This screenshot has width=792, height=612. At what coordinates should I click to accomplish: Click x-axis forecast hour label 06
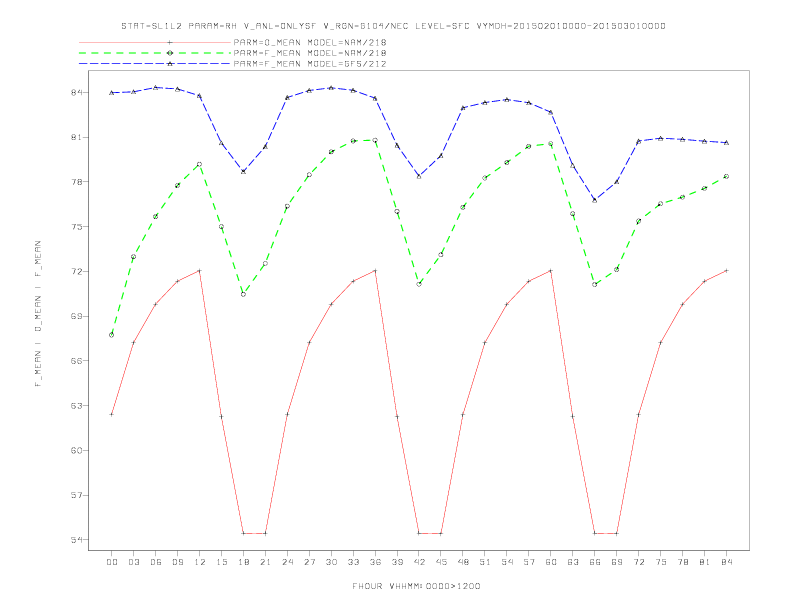[x=156, y=562]
